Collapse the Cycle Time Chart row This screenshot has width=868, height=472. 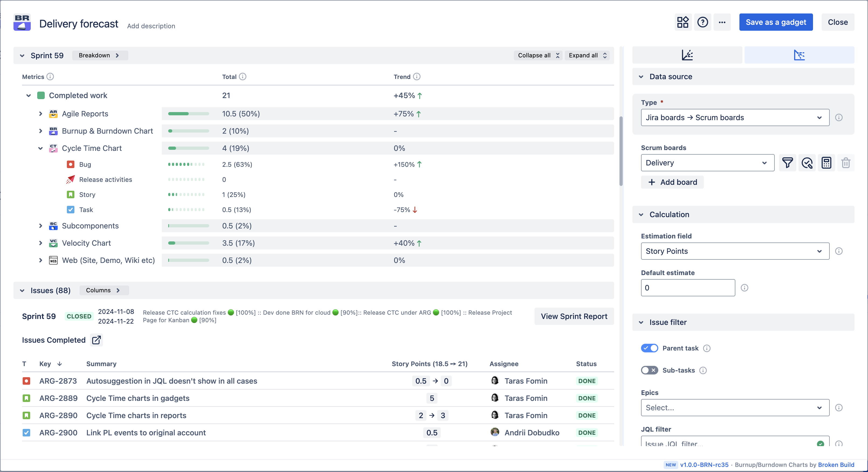40,148
